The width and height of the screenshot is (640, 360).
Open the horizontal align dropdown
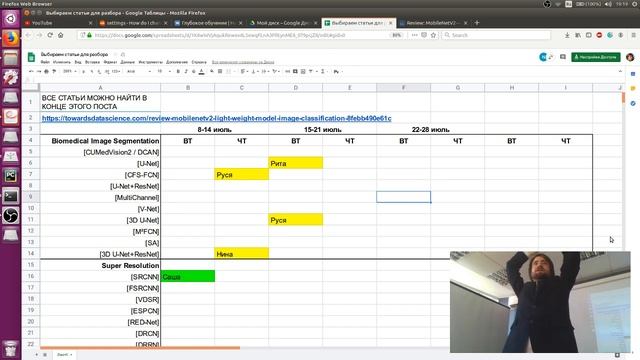(244, 71)
